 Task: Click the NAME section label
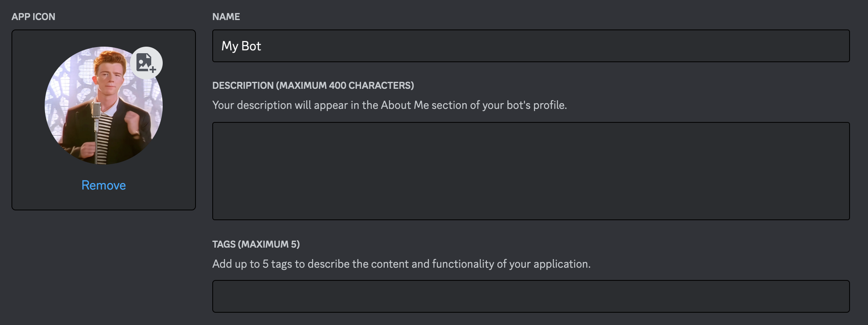coord(226,17)
